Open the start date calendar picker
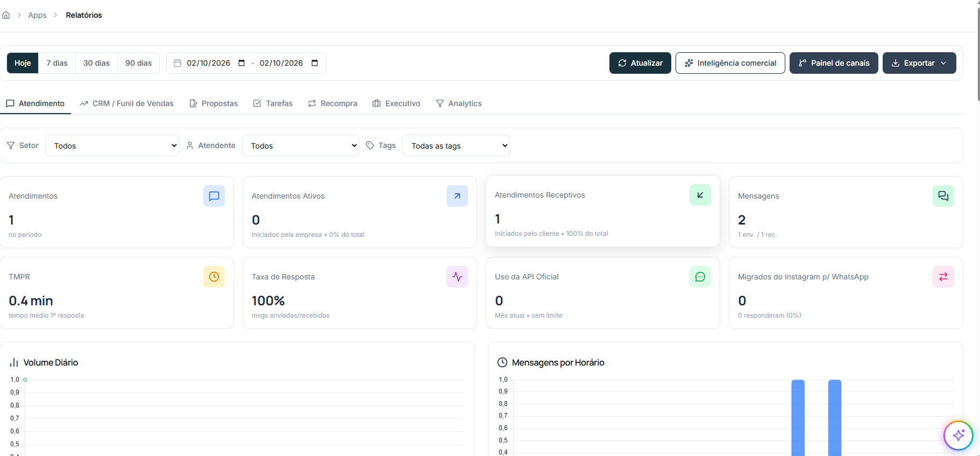980x456 pixels. (x=242, y=63)
